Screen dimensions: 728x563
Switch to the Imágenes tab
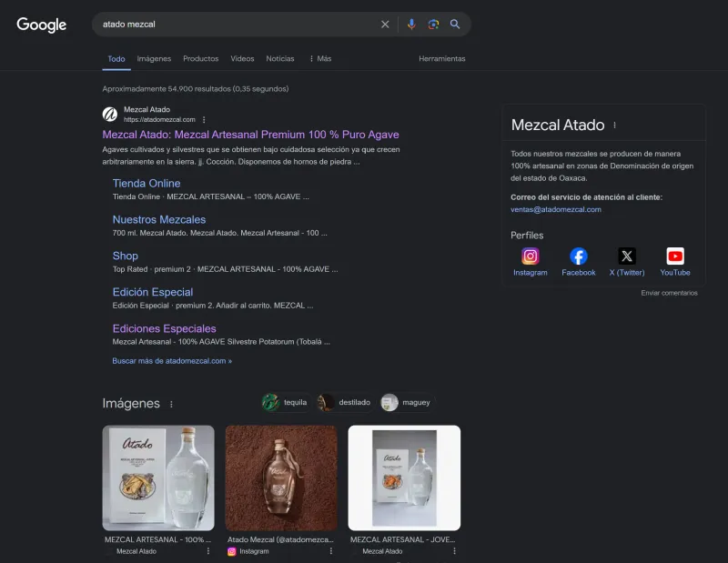(x=154, y=58)
